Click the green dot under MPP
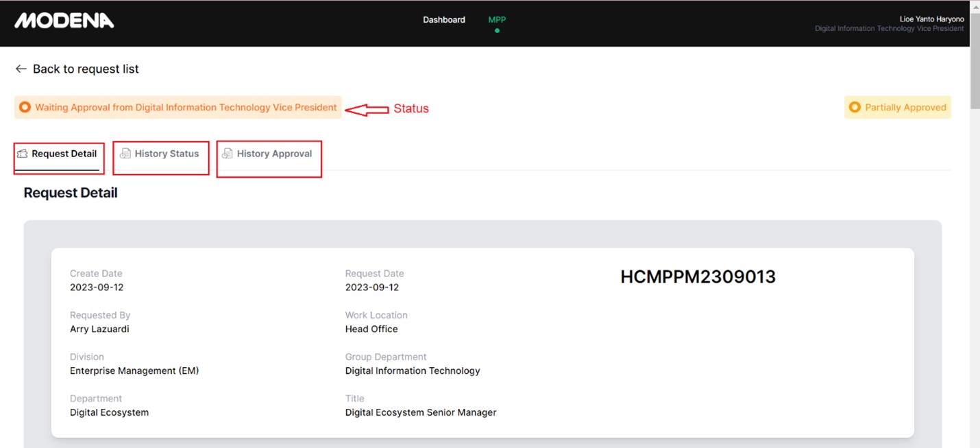This screenshot has height=448, width=980. [x=497, y=31]
